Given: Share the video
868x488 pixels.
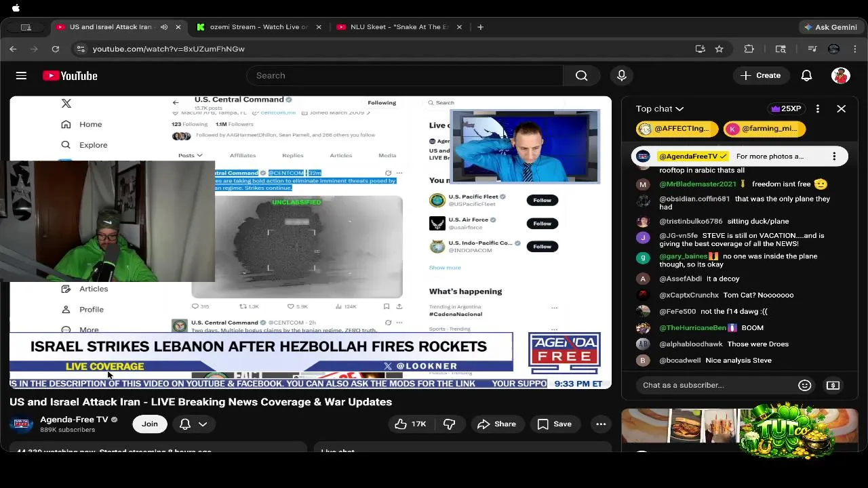Looking at the screenshot, I should click(497, 424).
